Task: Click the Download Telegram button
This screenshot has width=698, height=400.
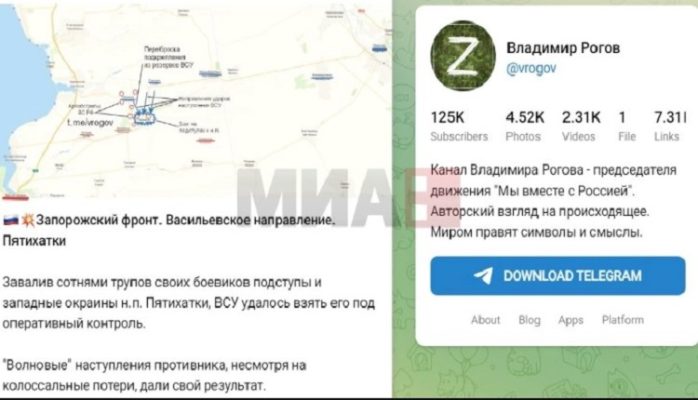Action: (x=558, y=276)
